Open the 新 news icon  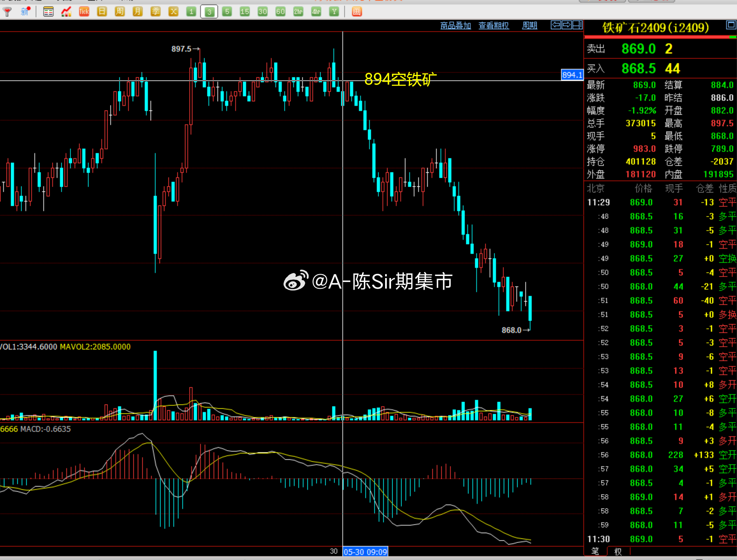tap(25, 12)
